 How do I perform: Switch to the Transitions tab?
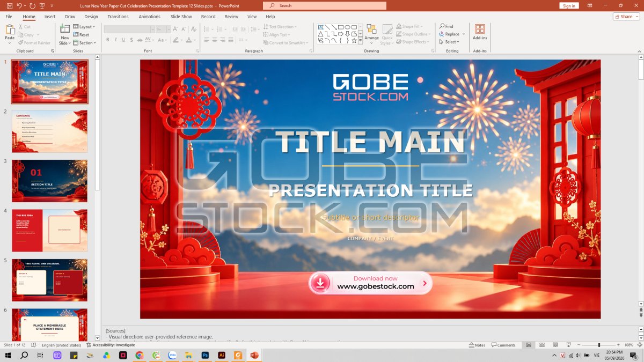(118, 17)
